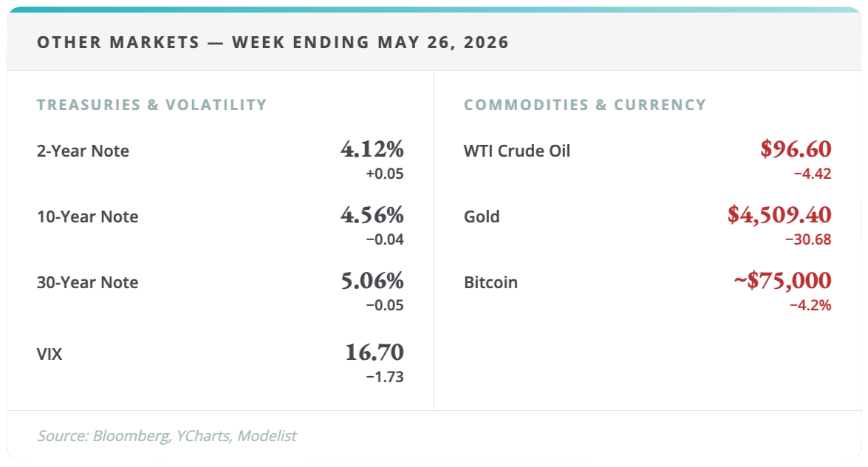The height and width of the screenshot is (467, 868).
Task: Click the +0.05 change under 2-Year Note
Action: (385, 174)
